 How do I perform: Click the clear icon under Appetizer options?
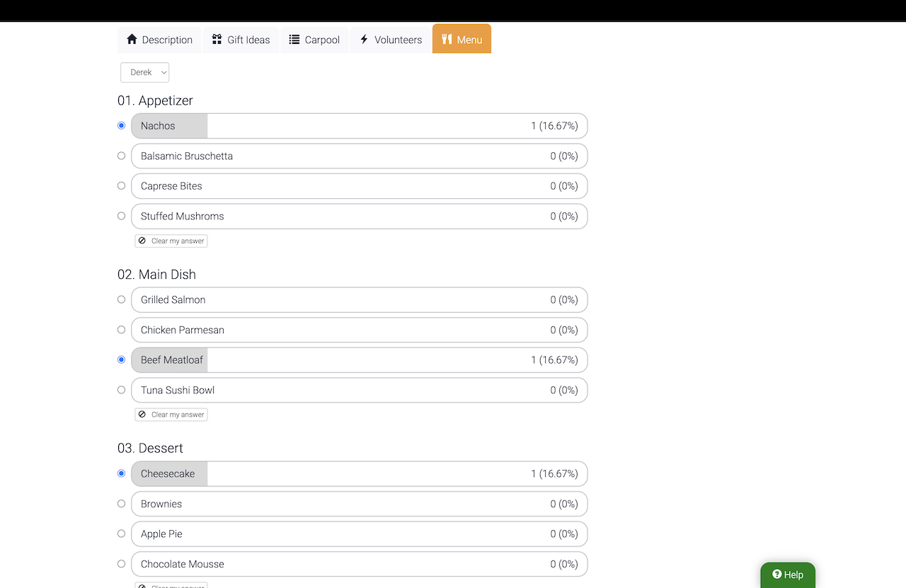[x=142, y=241]
